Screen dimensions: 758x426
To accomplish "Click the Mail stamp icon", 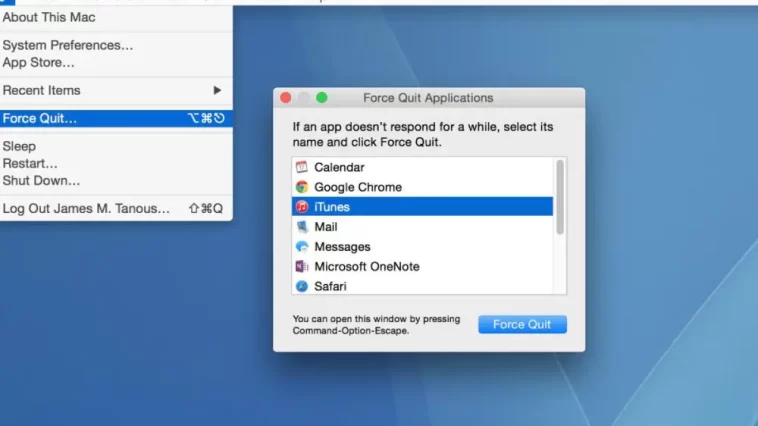I will (302, 227).
